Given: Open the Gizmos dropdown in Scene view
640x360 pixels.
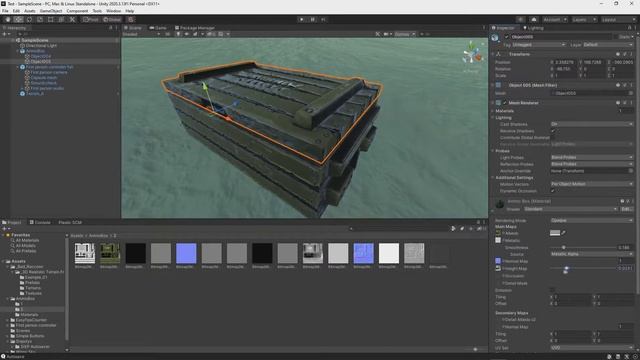Looking at the screenshot, I should click(404, 34).
